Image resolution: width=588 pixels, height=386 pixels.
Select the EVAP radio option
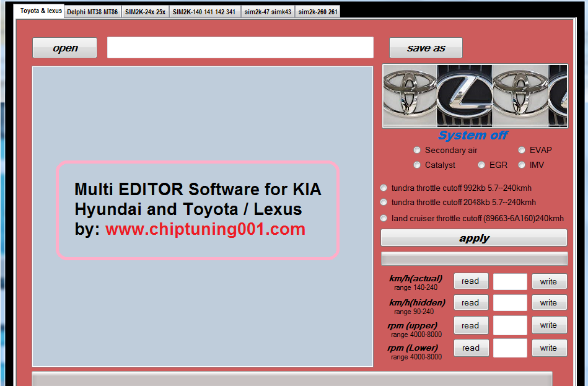pos(522,151)
